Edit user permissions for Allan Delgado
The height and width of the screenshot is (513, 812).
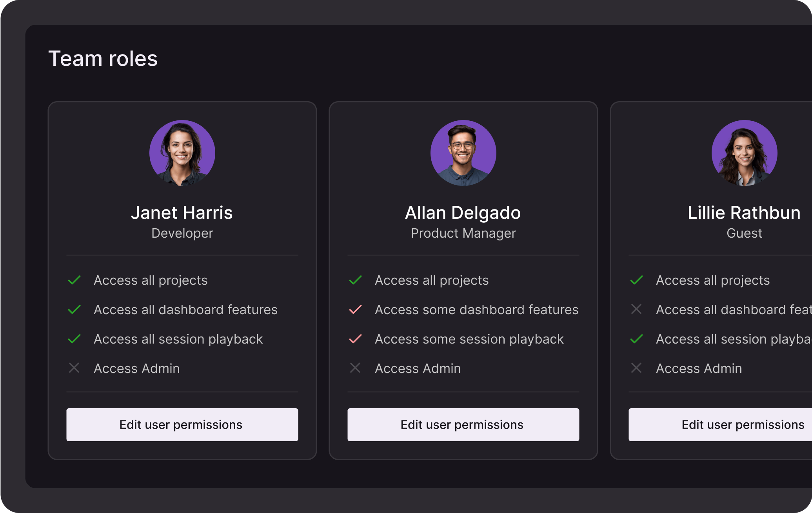click(x=463, y=425)
